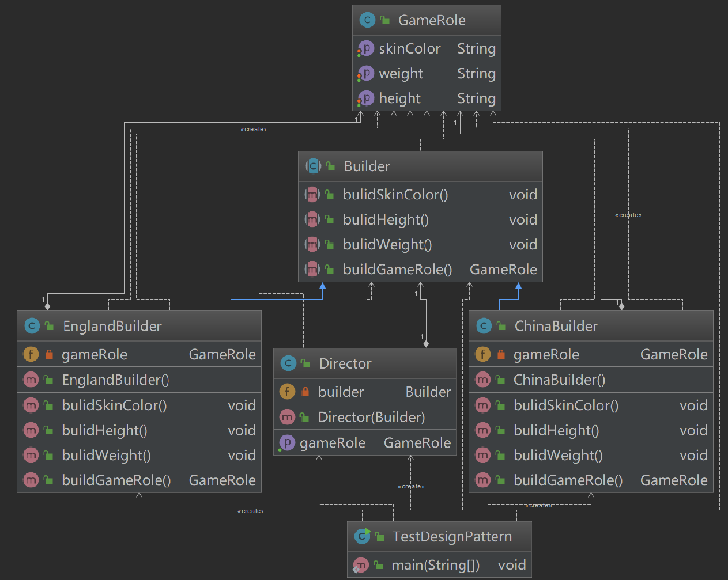Click bulidWeight() in the Builder class
This screenshot has height=580, width=728.
387,244
